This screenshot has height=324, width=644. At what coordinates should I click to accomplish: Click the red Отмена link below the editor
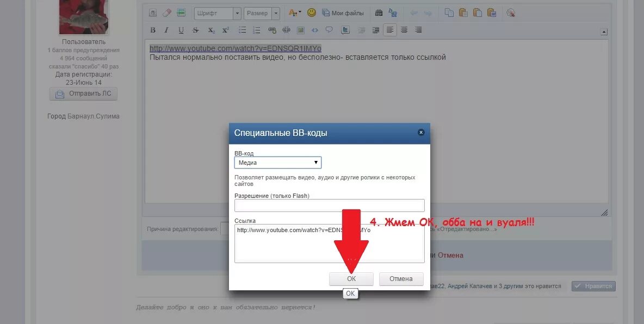tap(450, 255)
